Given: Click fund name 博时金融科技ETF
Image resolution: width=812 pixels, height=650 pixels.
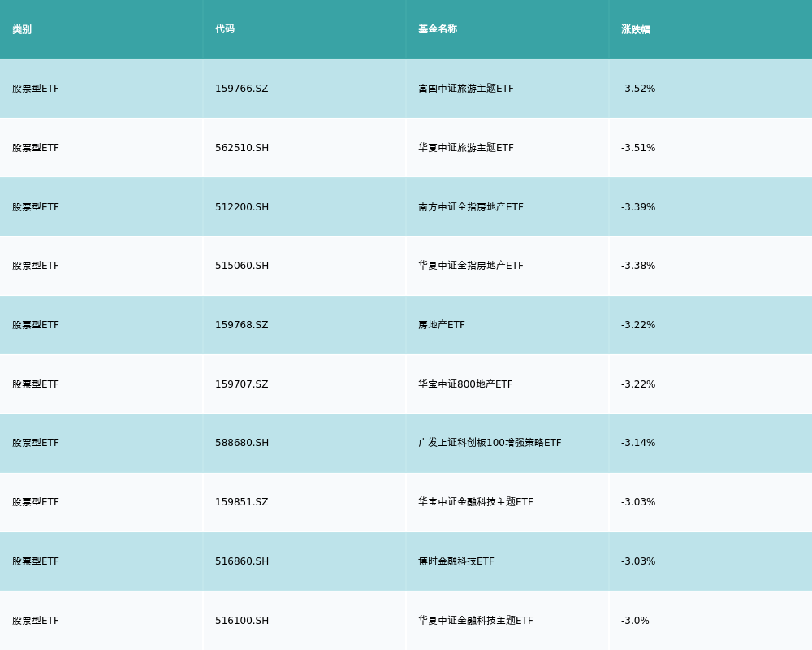Looking at the screenshot, I should pos(456,561).
